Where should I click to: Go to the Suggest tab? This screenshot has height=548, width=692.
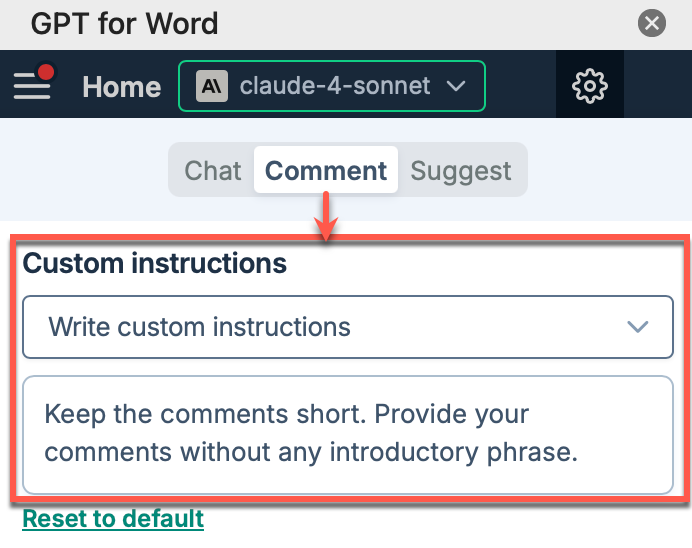pyautogui.click(x=461, y=171)
